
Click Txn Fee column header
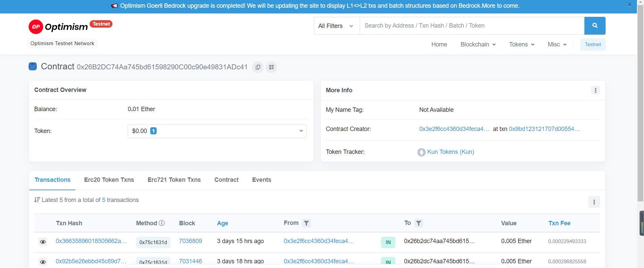pos(559,223)
